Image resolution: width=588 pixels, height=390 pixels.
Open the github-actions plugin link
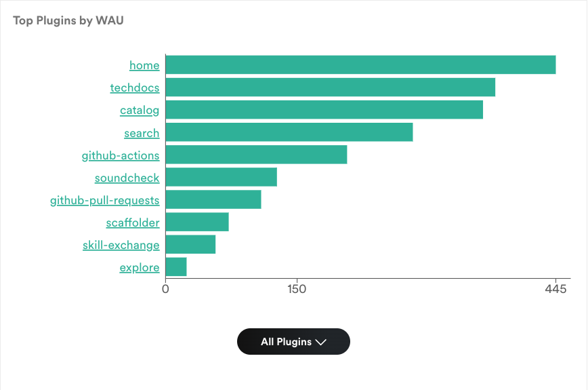(121, 155)
